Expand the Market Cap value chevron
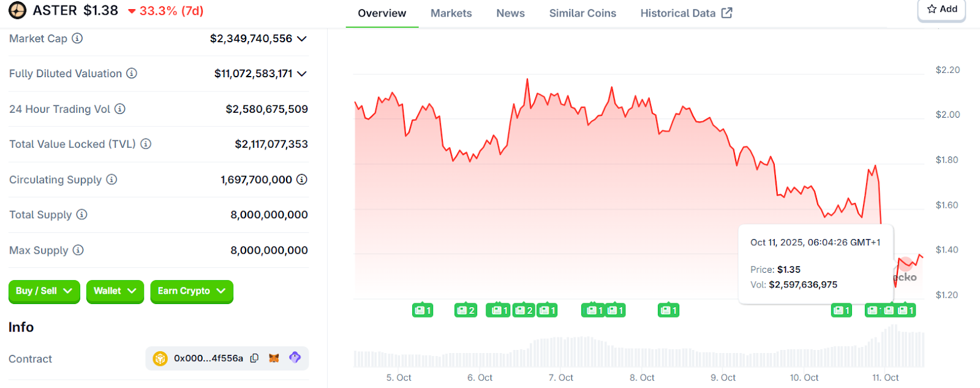Viewport: 980px width, 388px height. point(302,39)
